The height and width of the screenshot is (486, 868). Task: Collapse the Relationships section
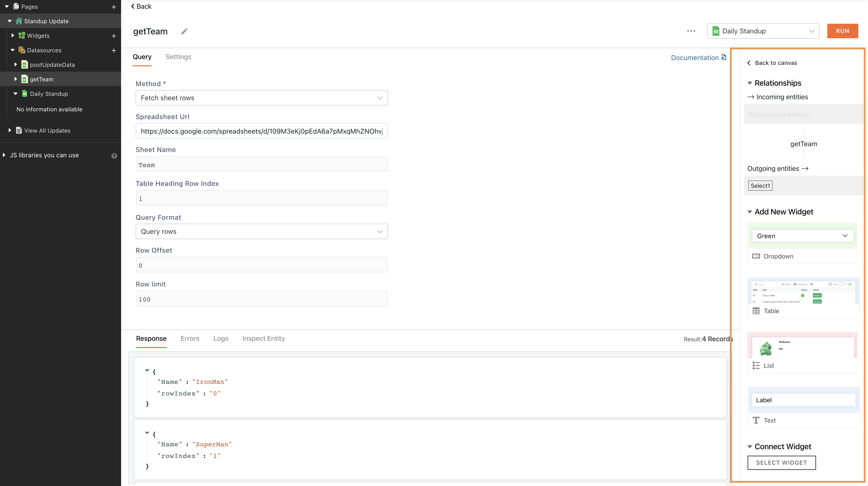750,83
